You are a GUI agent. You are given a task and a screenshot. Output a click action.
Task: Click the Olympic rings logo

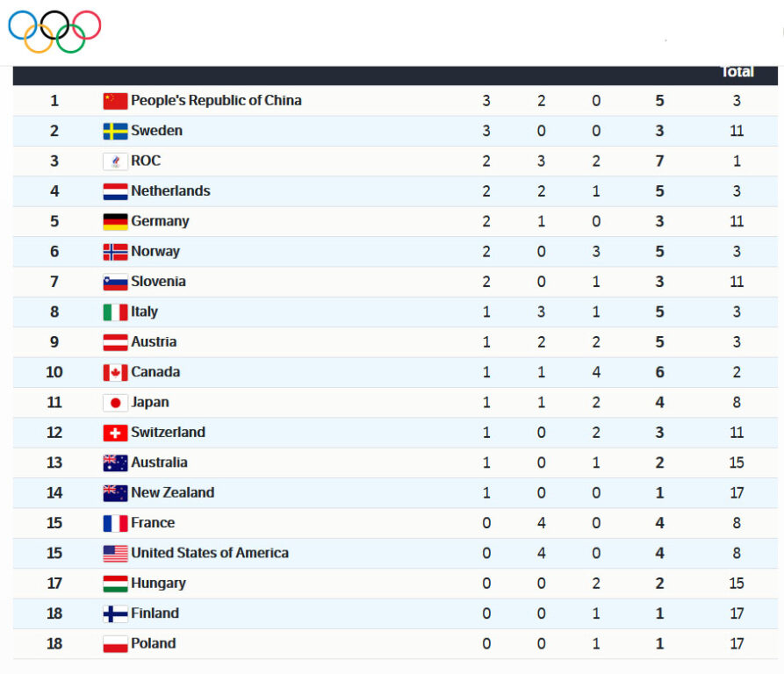coord(54,32)
